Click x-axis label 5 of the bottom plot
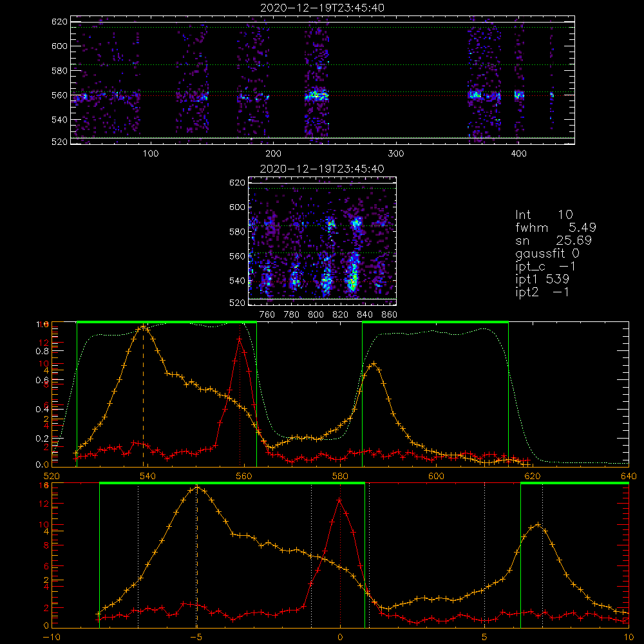The height and width of the screenshot is (644, 644). click(x=485, y=637)
